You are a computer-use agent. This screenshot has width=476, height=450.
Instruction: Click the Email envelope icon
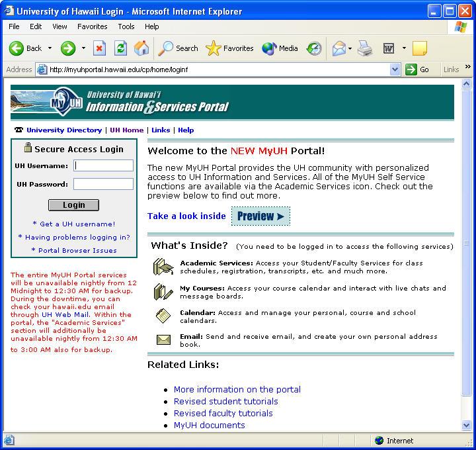[x=163, y=340]
